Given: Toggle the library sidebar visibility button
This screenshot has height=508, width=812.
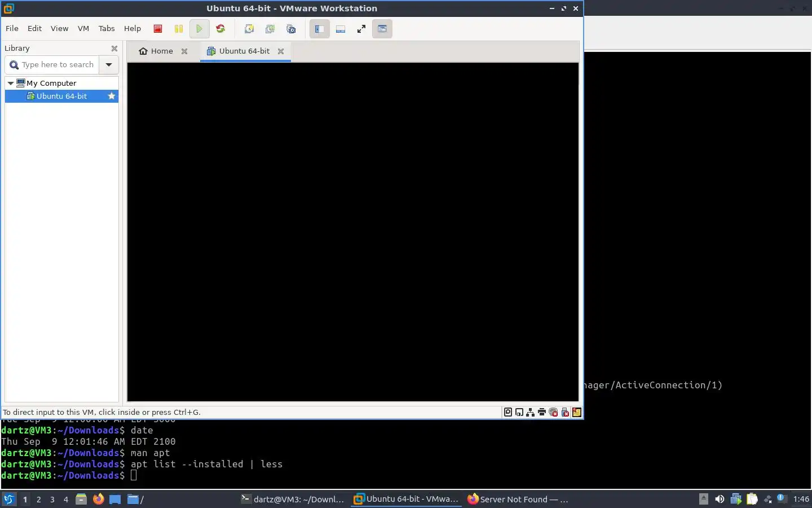Looking at the screenshot, I should click(319, 29).
